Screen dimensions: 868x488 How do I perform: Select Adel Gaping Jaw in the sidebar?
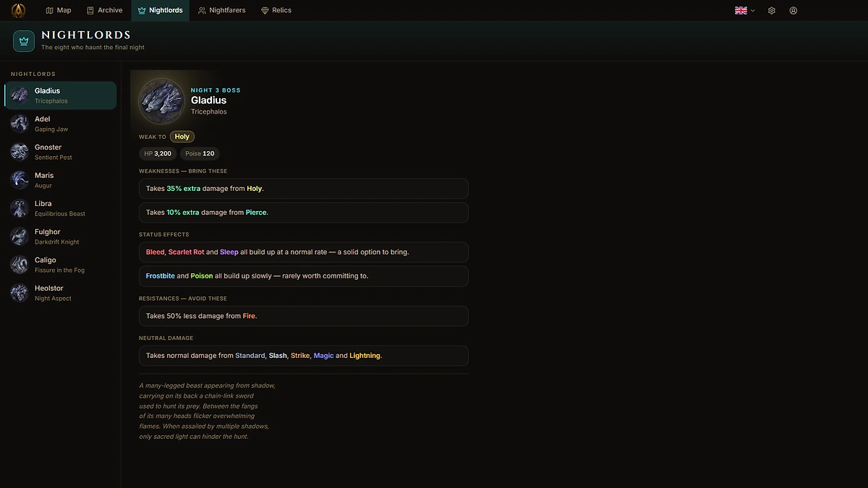point(61,124)
